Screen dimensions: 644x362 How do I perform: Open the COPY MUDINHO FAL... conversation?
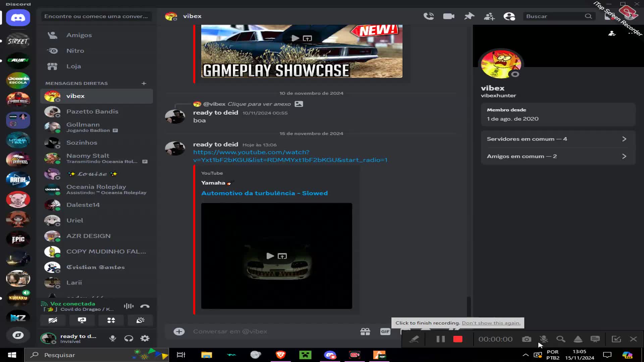pos(97,252)
